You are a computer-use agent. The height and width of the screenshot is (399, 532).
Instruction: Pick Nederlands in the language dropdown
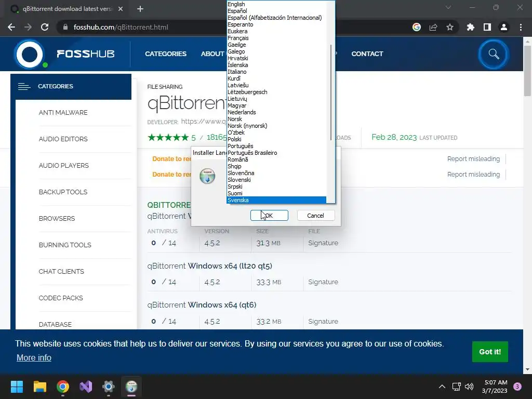(x=276, y=112)
